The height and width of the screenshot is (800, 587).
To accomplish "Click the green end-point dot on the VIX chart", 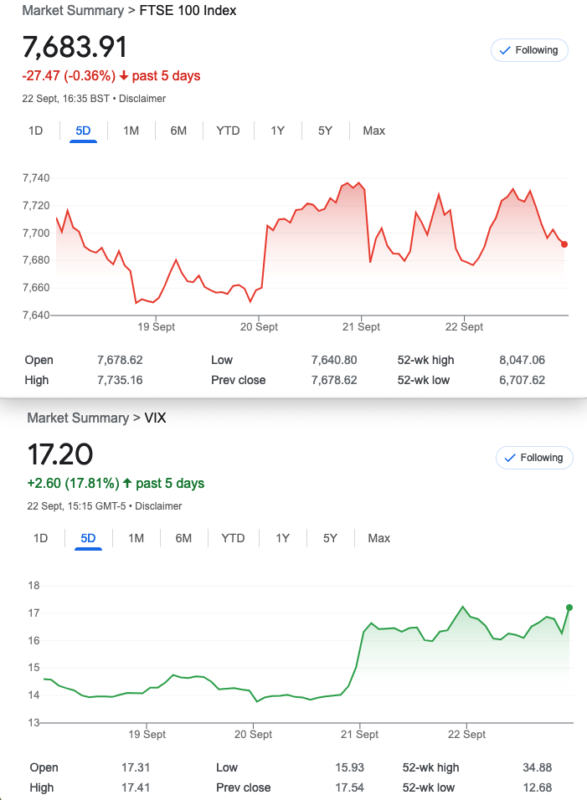I will [569, 608].
